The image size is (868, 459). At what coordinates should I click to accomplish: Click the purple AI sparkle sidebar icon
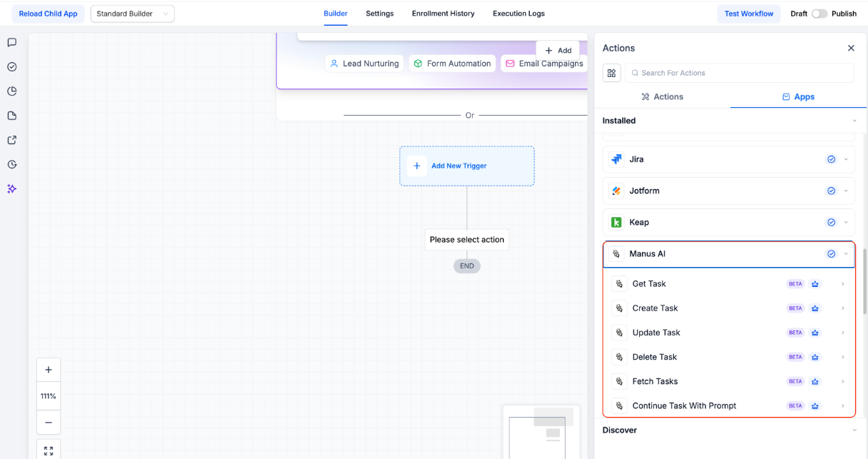(12, 189)
